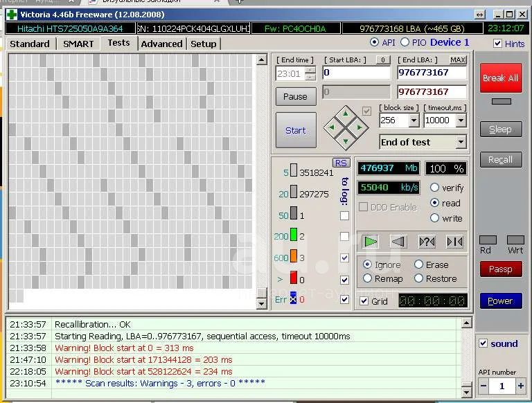This screenshot has width=532, height=403.
Task: Select the Restore error action
Action: pos(418,278)
